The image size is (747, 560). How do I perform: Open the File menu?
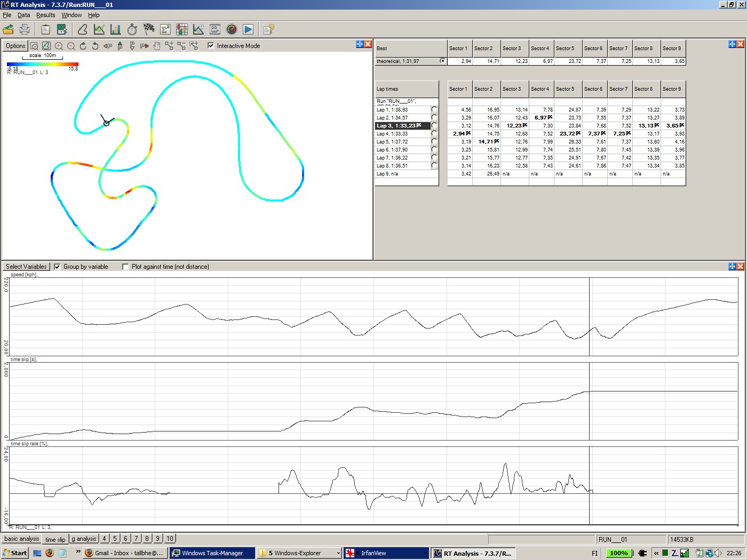(7, 15)
